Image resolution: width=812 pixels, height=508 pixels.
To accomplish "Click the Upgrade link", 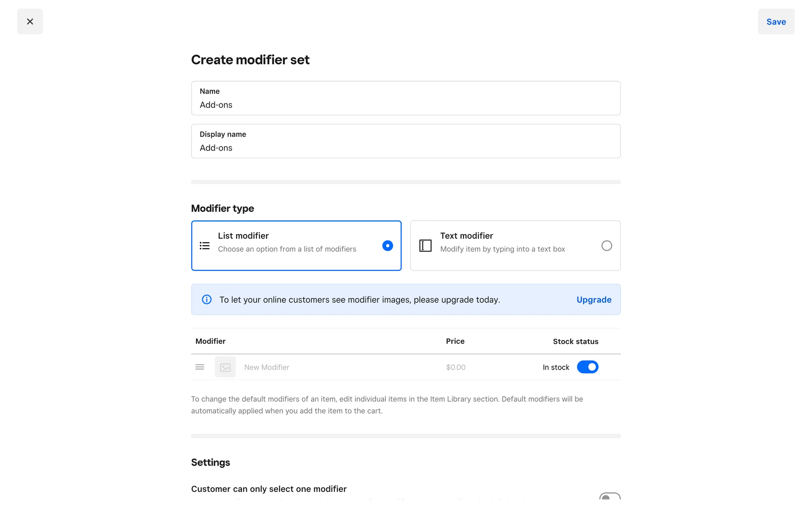I will [593, 300].
